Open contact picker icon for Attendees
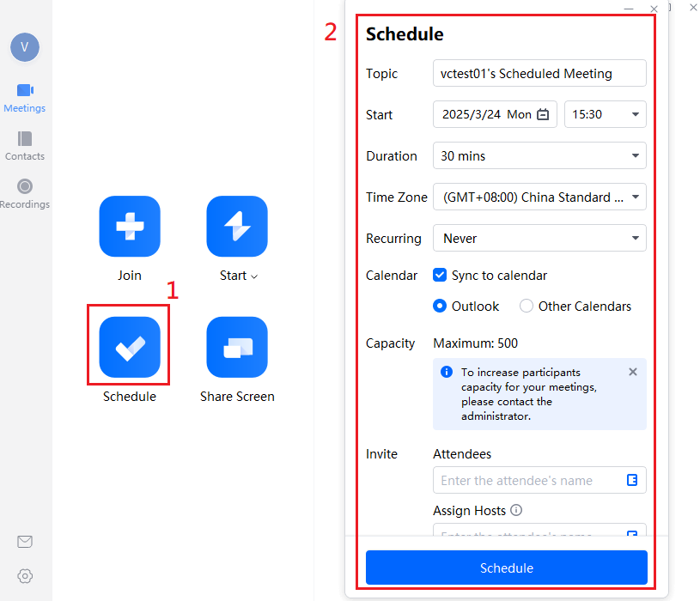This screenshot has width=700, height=601. (x=632, y=480)
